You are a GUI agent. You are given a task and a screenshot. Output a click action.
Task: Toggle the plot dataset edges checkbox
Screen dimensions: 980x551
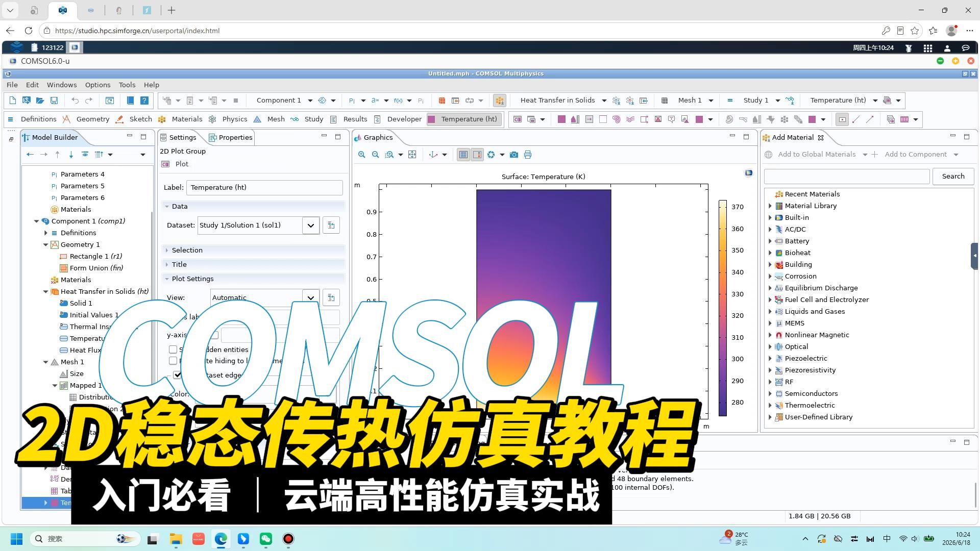click(x=177, y=375)
